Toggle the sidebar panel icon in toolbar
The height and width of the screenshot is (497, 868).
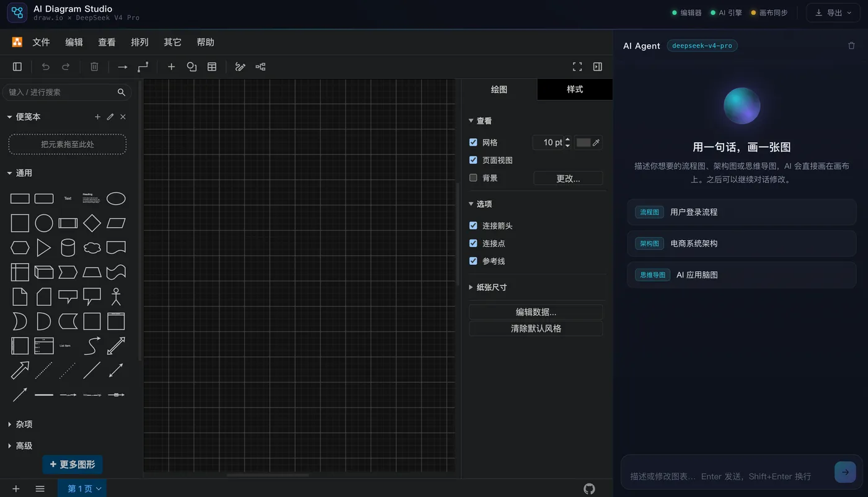17,66
